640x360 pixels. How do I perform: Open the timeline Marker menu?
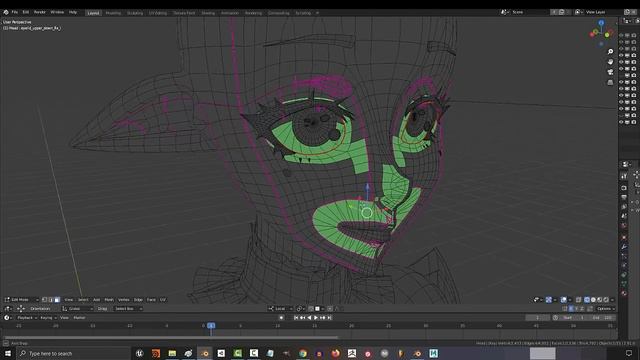tap(79, 318)
